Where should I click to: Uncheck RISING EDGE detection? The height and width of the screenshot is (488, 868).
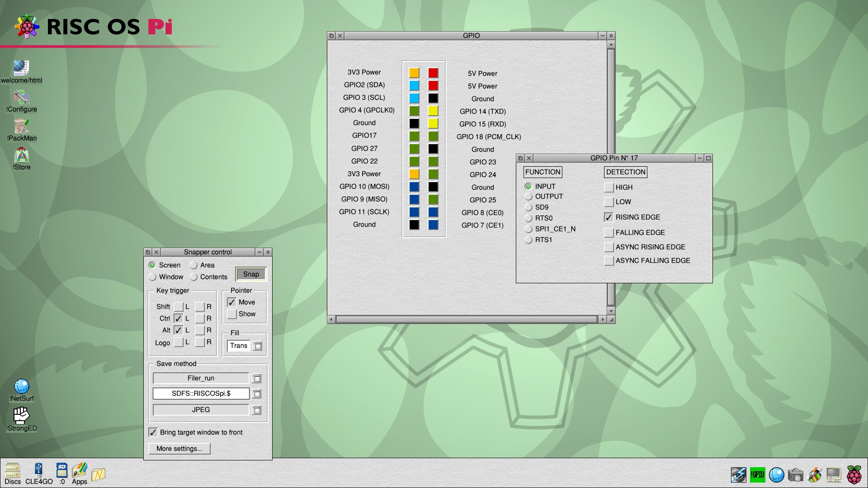coord(609,217)
